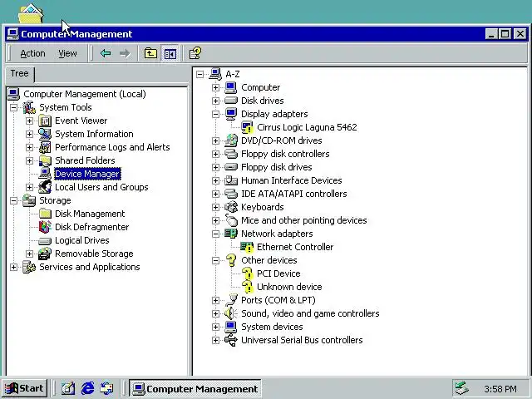
Task: Collapse the Other devices category
Action: coord(215,260)
